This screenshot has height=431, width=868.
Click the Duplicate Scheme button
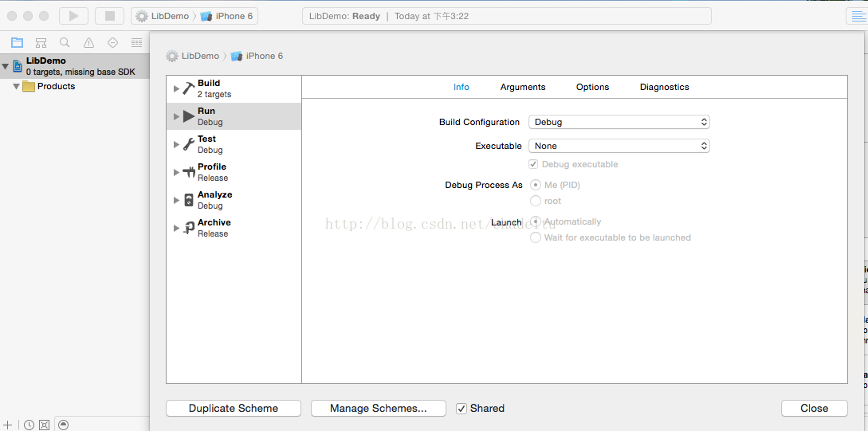point(234,409)
